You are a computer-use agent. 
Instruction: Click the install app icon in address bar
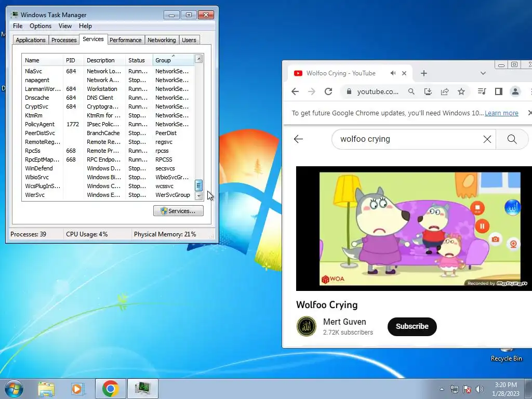click(x=428, y=91)
